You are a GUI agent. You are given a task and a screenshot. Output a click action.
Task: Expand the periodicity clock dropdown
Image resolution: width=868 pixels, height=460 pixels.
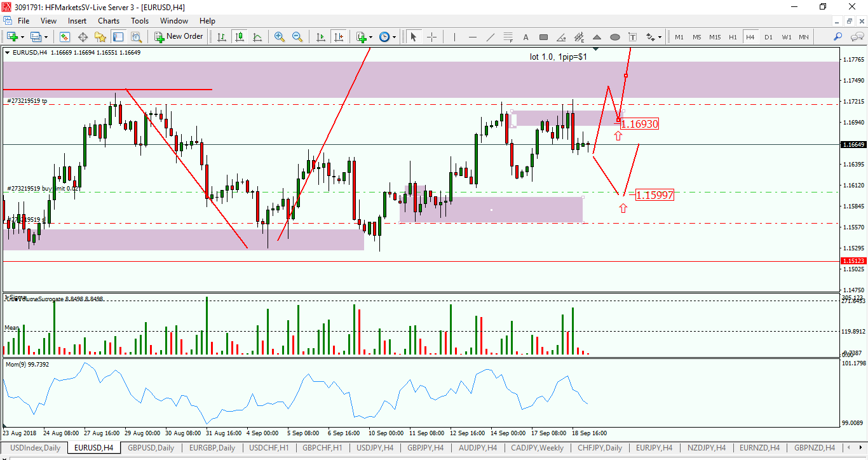pos(394,37)
